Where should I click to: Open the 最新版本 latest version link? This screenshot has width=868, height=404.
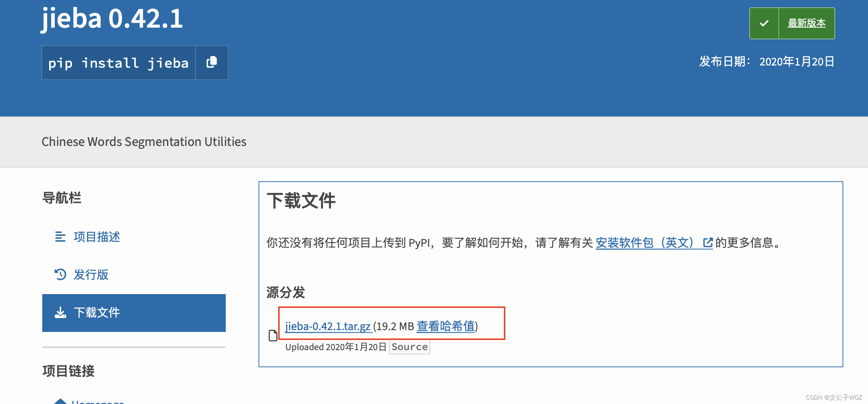806,23
